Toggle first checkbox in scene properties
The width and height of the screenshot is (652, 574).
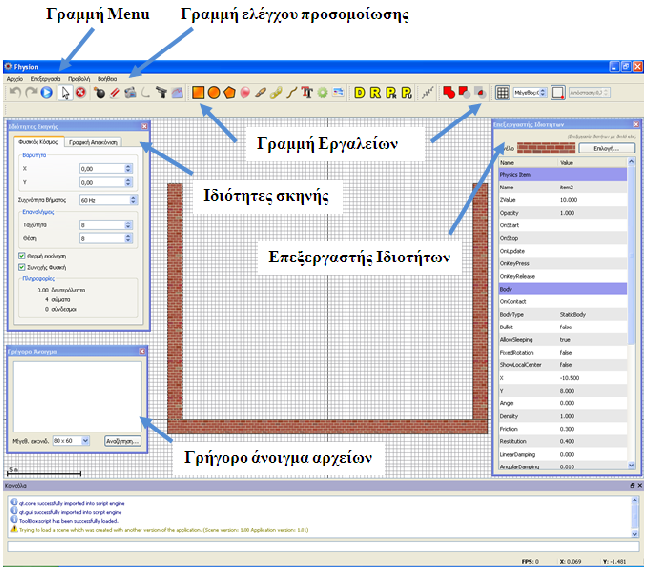pyautogui.click(x=22, y=256)
